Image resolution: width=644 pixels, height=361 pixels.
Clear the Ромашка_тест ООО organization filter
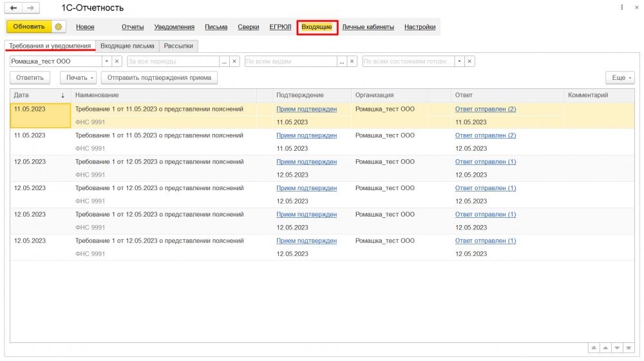pos(117,61)
